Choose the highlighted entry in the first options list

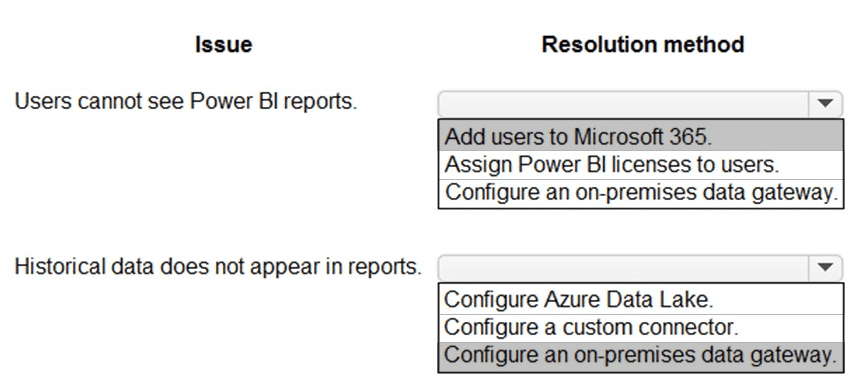(640, 136)
